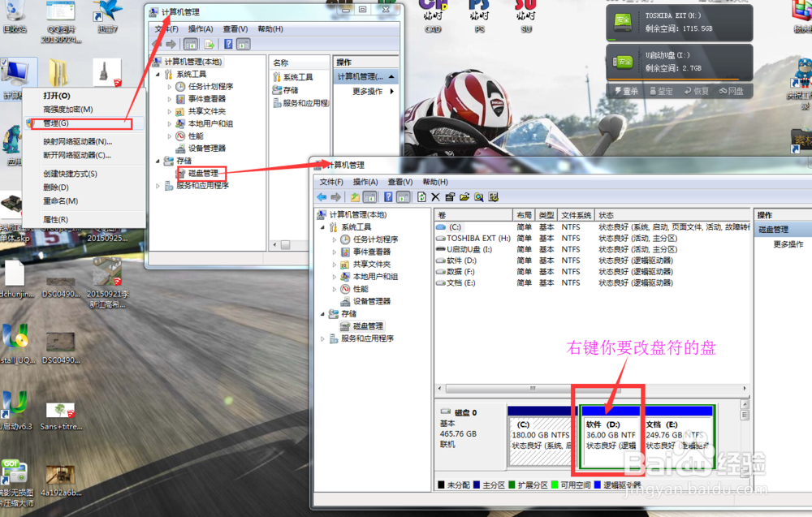This screenshot has width=812, height=517.
Task: Collapse the 计算机管理 actions section in the back window
Action: click(391, 76)
